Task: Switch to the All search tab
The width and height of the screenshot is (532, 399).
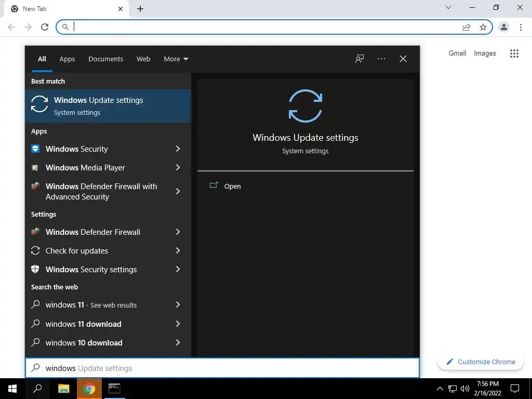Action: pos(42,59)
